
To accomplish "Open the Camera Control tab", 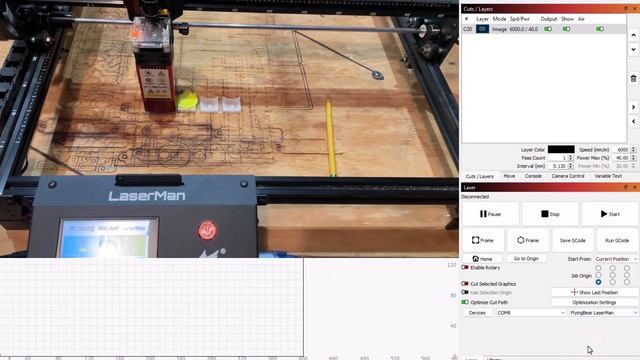I will 568,176.
